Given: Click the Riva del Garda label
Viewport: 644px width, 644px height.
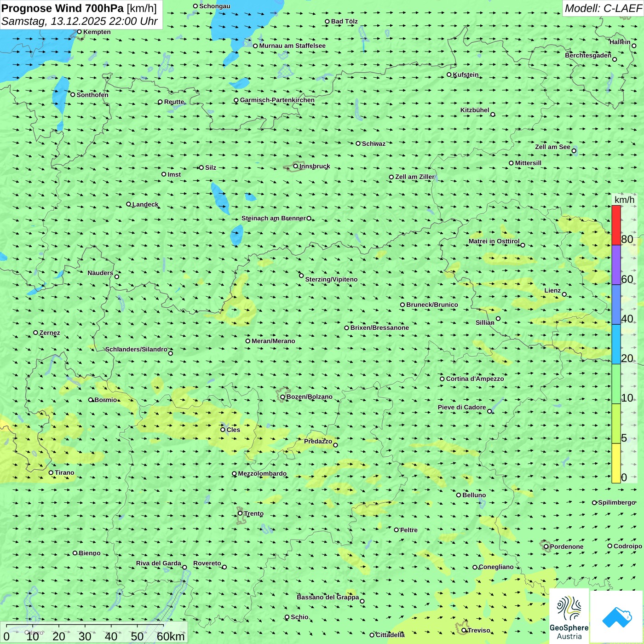Looking at the screenshot, I should pos(159,563).
